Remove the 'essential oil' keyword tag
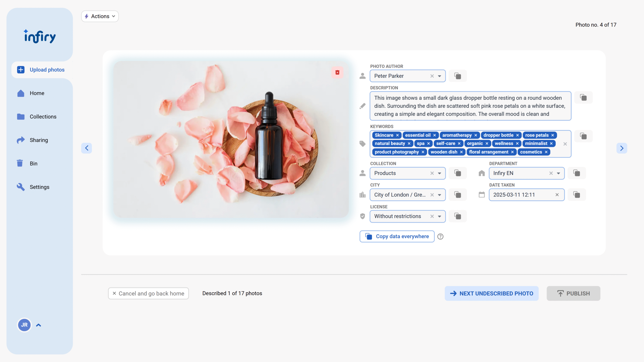 coord(434,135)
